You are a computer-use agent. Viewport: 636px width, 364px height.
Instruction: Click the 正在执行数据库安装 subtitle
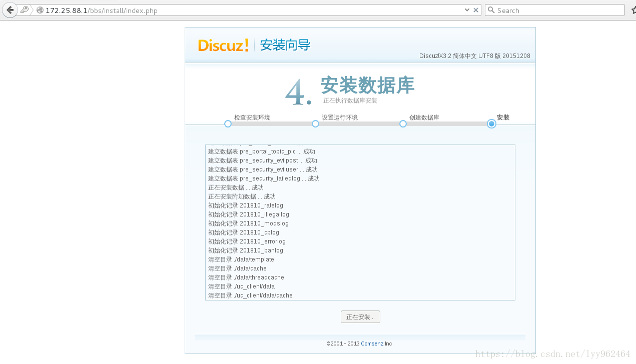(x=350, y=100)
